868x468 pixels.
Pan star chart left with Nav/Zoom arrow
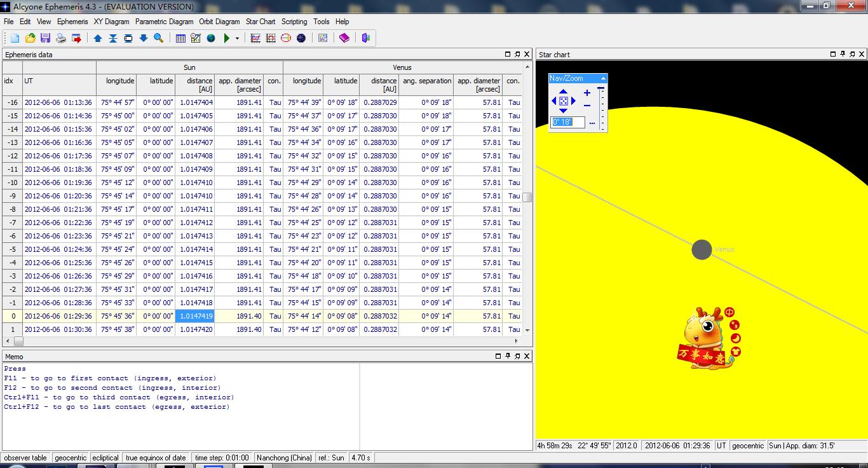[x=554, y=100]
